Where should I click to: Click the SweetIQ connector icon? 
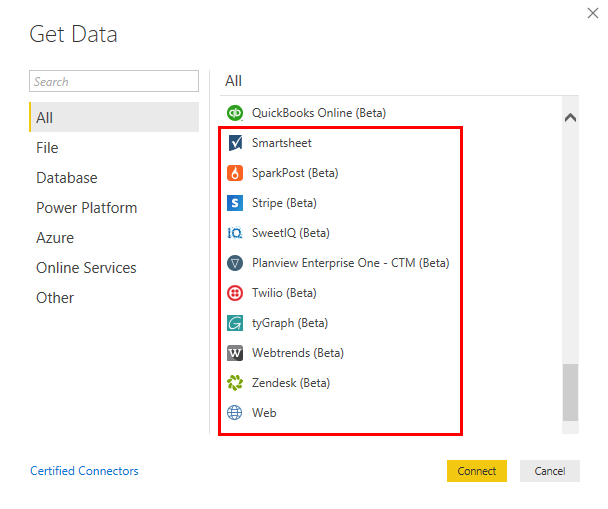pyautogui.click(x=235, y=233)
